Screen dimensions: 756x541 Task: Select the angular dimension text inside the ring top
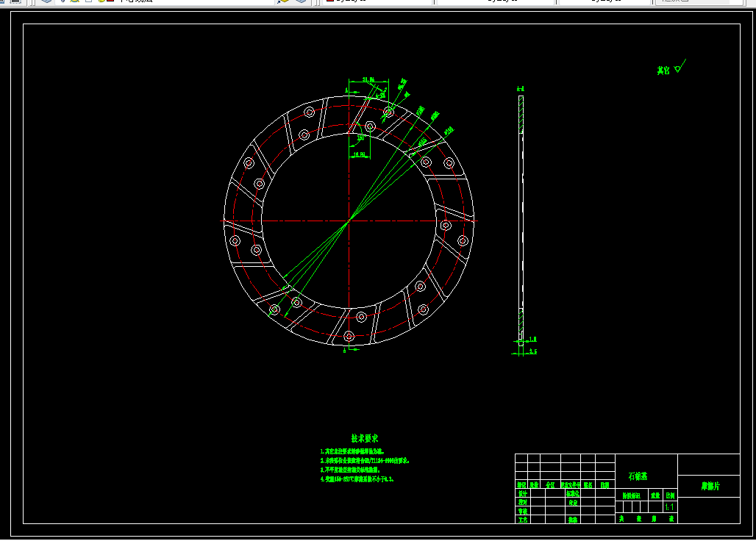pos(360,137)
